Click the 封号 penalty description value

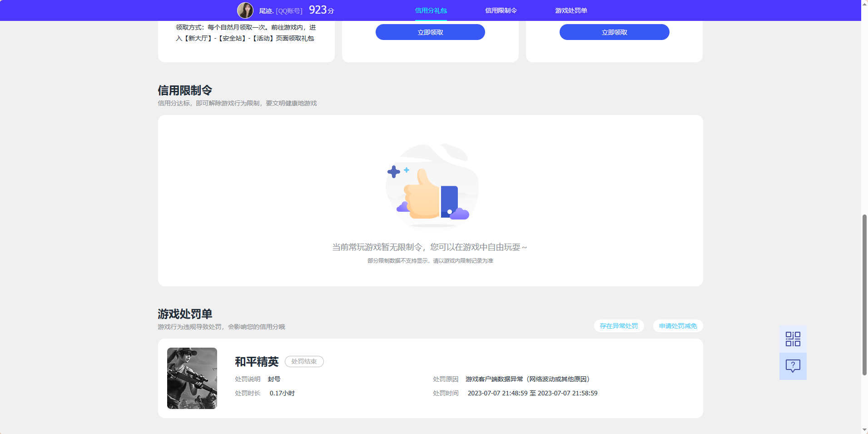(274, 379)
